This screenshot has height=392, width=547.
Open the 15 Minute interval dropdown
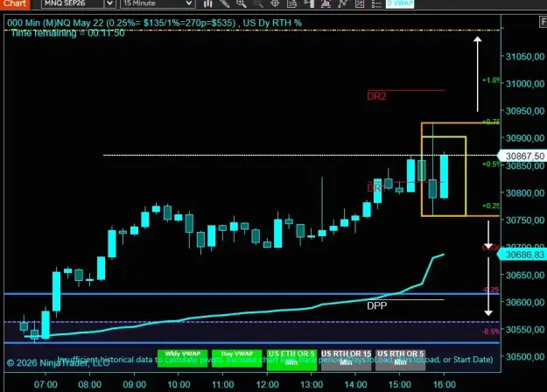[158, 3]
